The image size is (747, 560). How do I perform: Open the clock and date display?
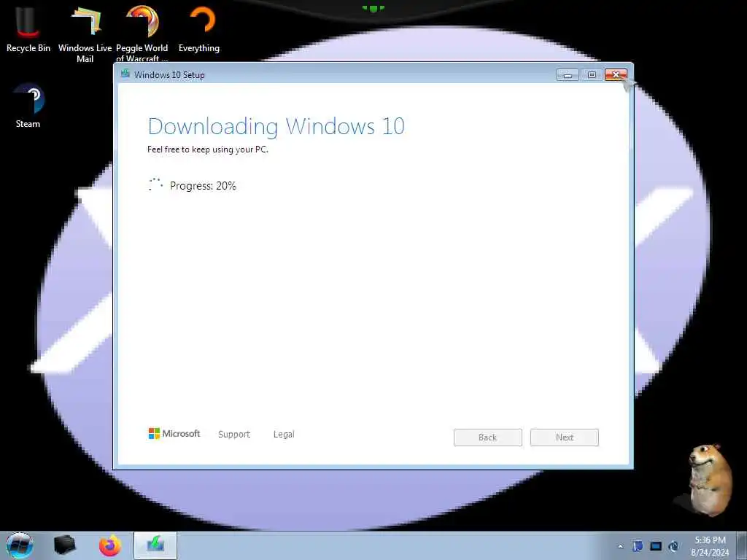(710, 546)
